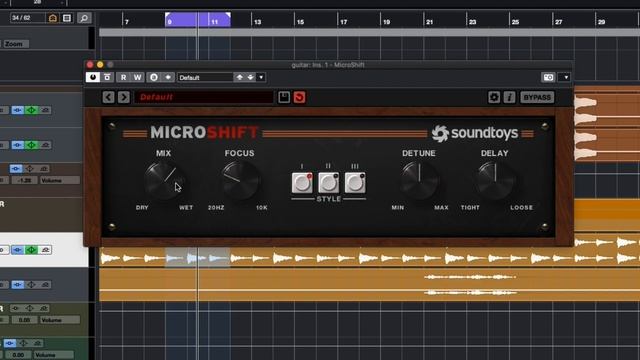Screen dimensions: 640x360
Task: Click the Default preset name field in the Cubase header
Action: point(205,78)
